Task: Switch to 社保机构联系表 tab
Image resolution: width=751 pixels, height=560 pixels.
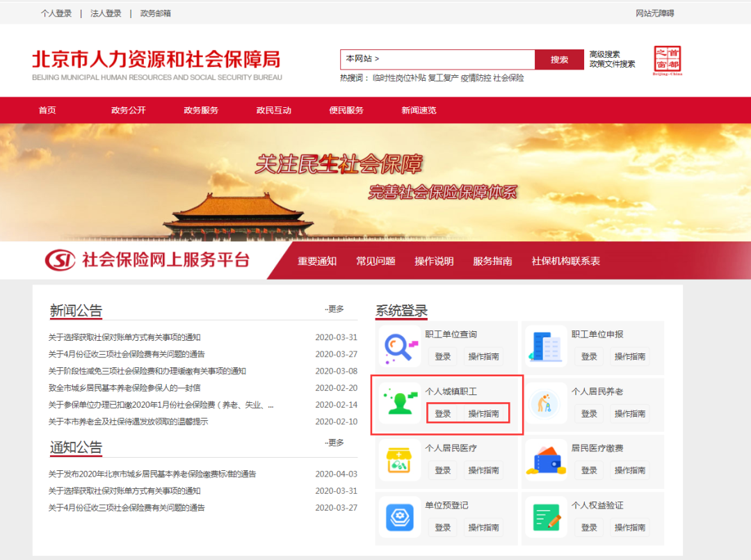Action: (x=565, y=261)
